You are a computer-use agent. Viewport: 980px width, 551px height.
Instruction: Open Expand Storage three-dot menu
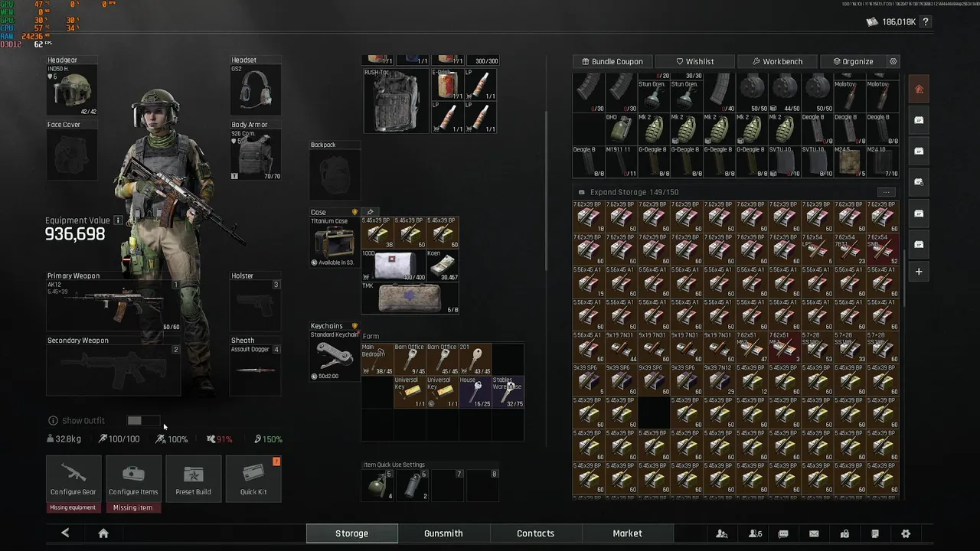[x=886, y=192]
